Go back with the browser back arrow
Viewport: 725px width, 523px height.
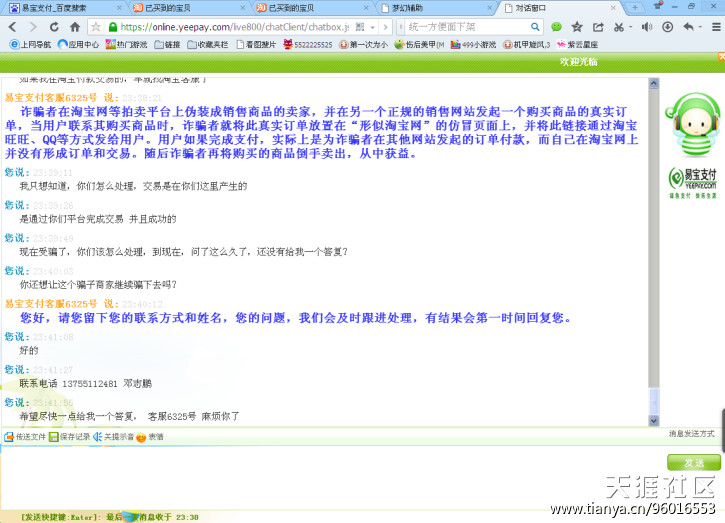(x=12, y=27)
